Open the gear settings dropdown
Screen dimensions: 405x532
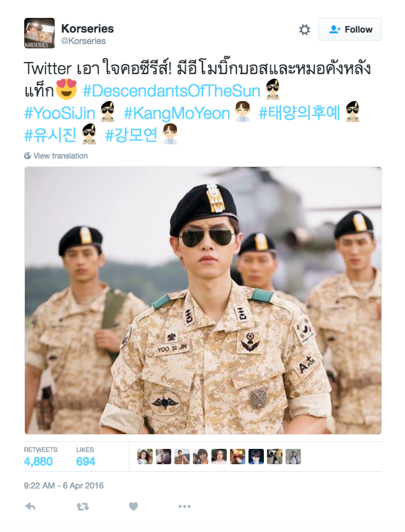(x=305, y=29)
